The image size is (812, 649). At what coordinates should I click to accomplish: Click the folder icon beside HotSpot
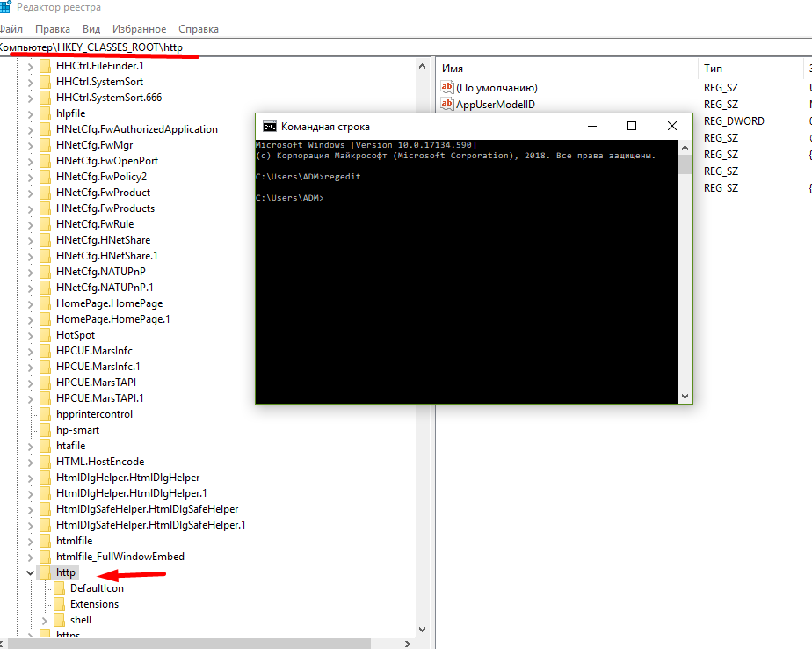pos(45,335)
